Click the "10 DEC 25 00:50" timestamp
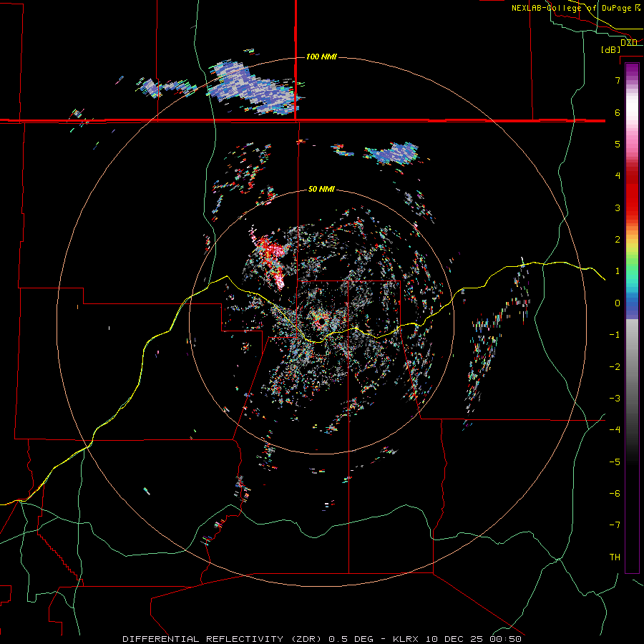 [474, 639]
